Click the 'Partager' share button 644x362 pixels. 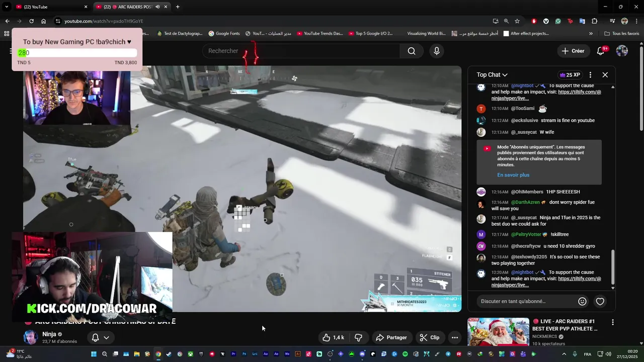tap(391, 337)
